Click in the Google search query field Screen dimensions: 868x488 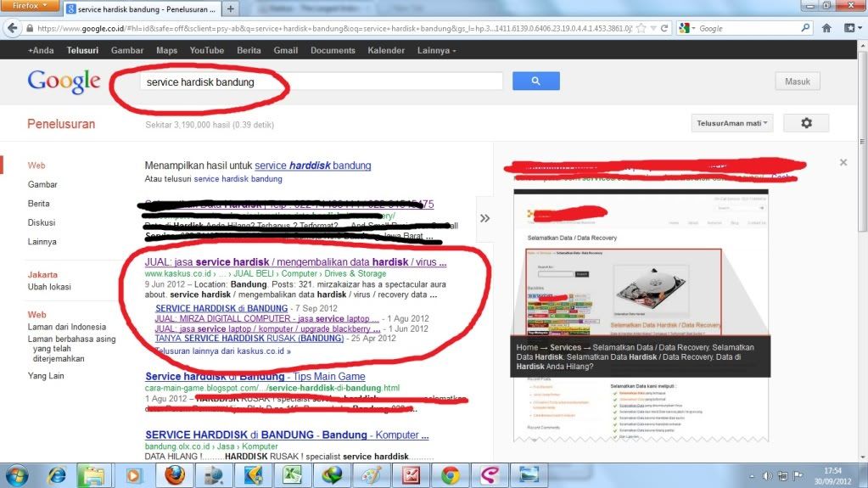(x=321, y=82)
